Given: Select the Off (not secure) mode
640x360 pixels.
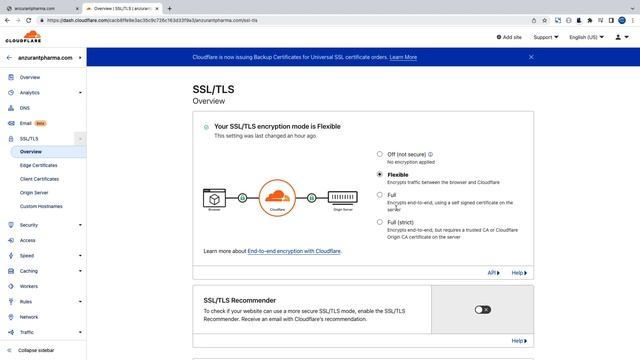Looking at the screenshot, I should coord(380,154).
